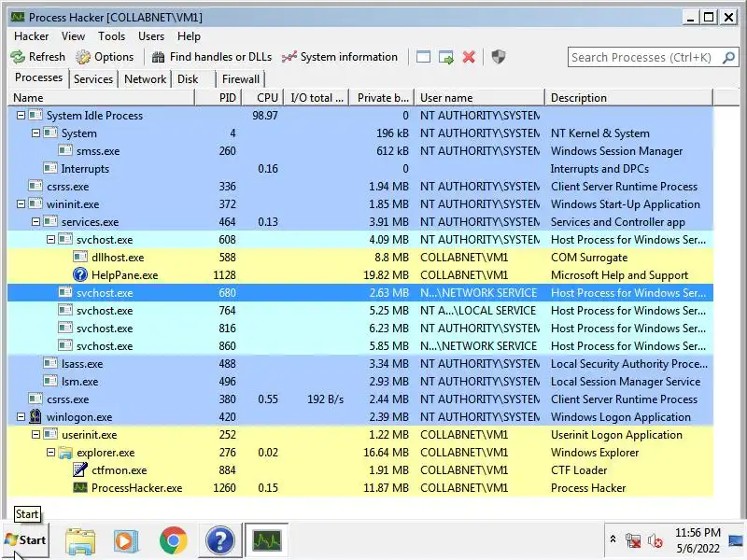The image size is (747, 560).
Task: Click the Process Hacker taskbar button
Action: [x=266, y=540]
